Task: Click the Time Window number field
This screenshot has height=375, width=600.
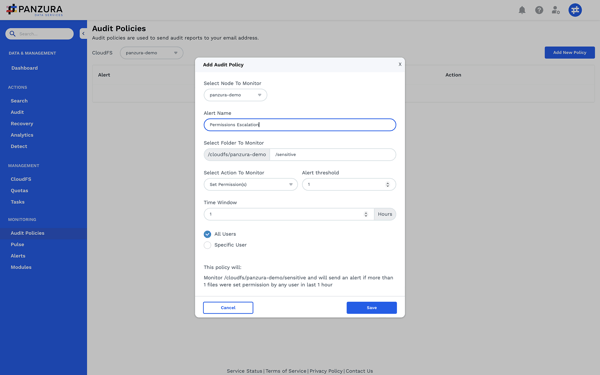Action: (x=289, y=214)
